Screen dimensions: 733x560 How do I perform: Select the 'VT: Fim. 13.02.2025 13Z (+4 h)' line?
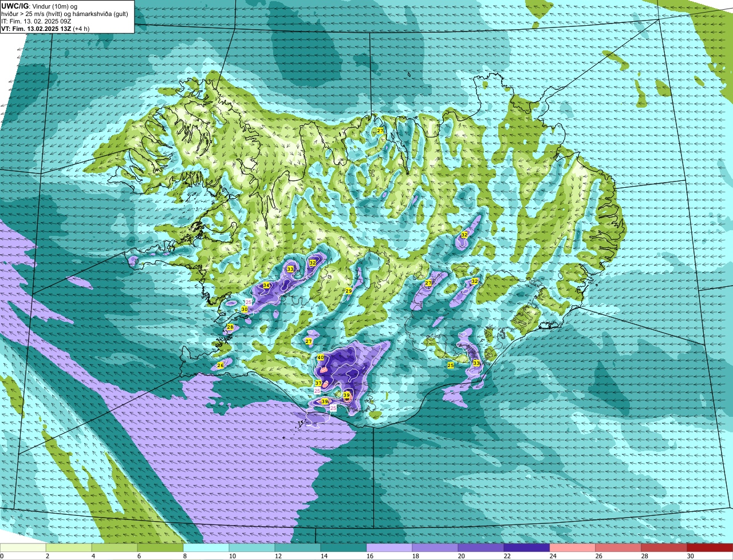45,28
